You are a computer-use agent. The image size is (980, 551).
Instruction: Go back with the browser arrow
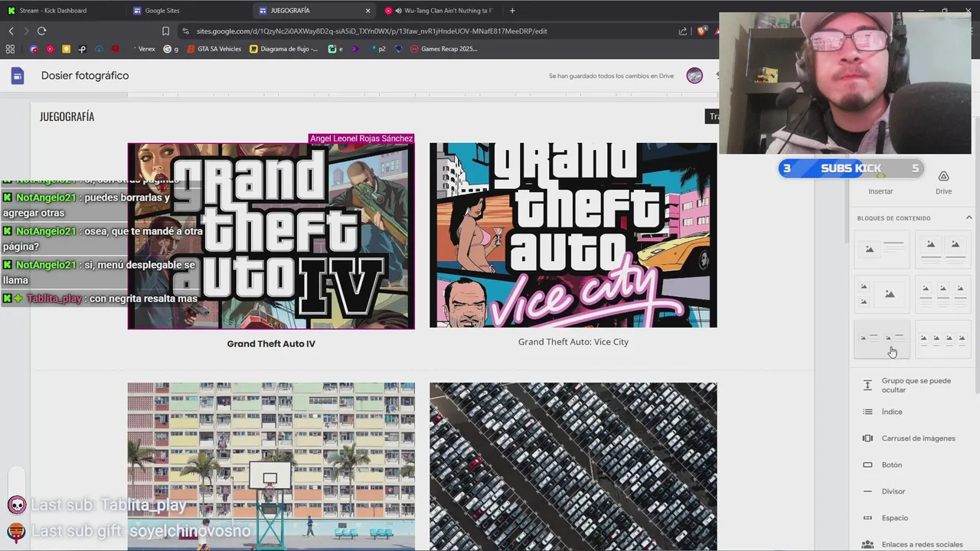[x=11, y=31]
